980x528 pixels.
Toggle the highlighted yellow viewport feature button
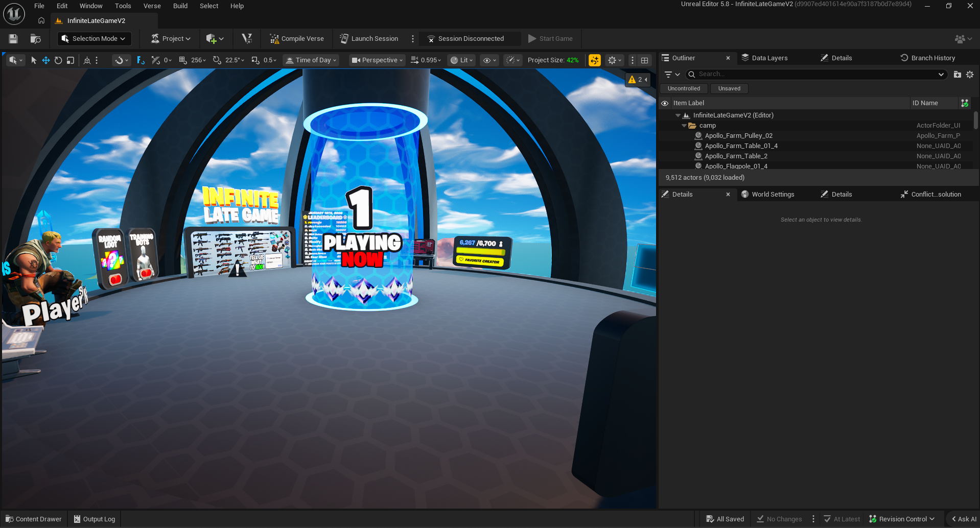[x=595, y=60]
